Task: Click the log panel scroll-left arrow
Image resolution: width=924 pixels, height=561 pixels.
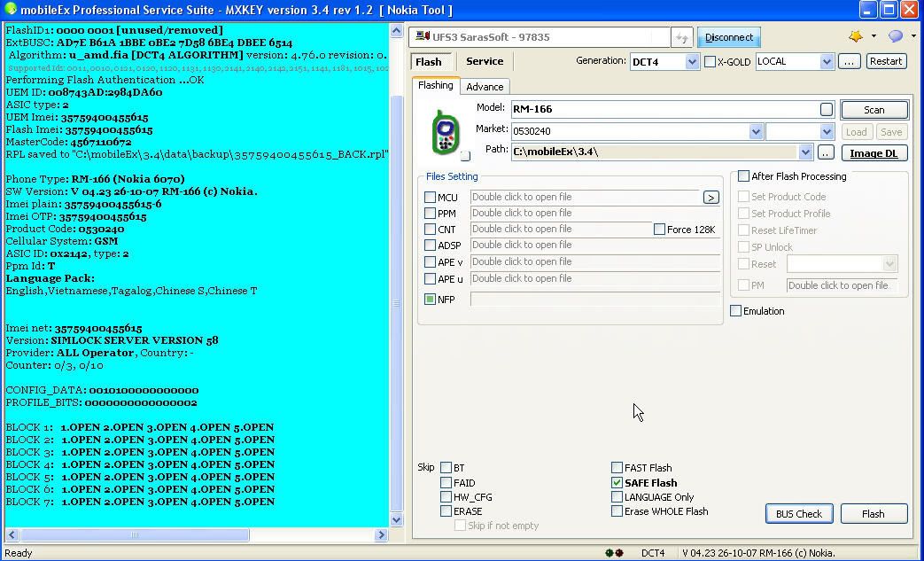Action: (x=12, y=534)
